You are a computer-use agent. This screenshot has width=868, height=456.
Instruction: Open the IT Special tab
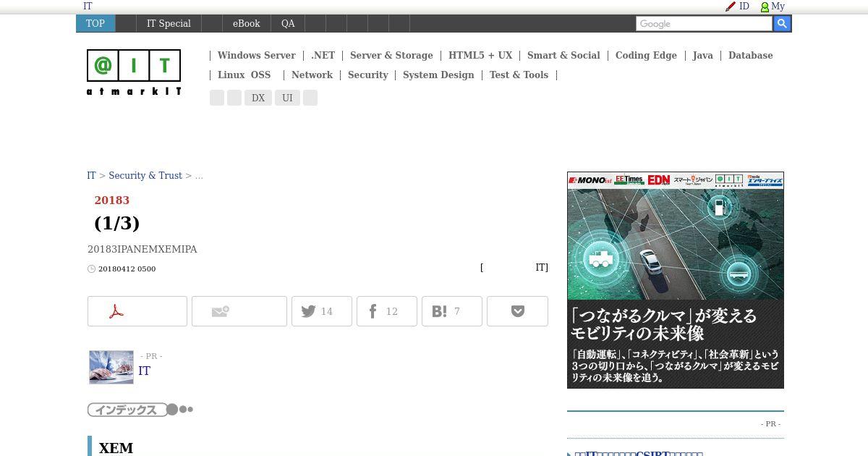[x=169, y=24]
